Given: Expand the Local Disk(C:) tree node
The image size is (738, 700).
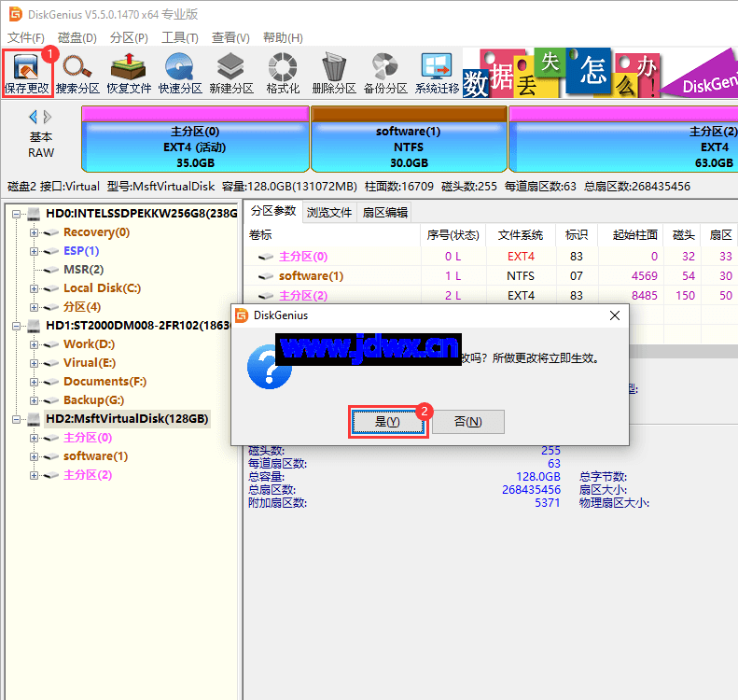Looking at the screenshot, I should coord(34,288).
